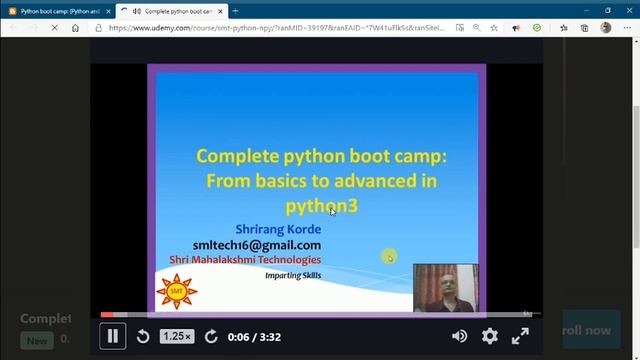Pause the video playback
The width and height of the screenshot is (640, 360).
pyautogui.click(x=113, y=336)
